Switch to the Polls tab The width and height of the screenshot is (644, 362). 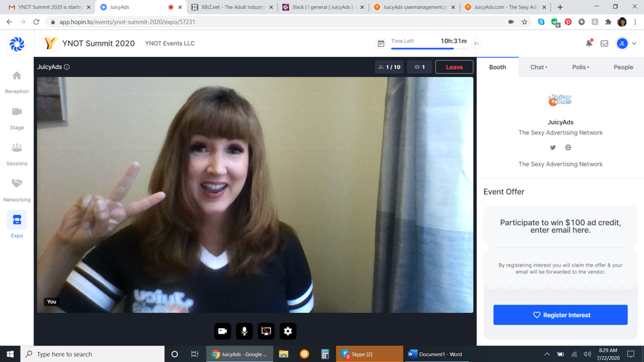coord(581,67)
